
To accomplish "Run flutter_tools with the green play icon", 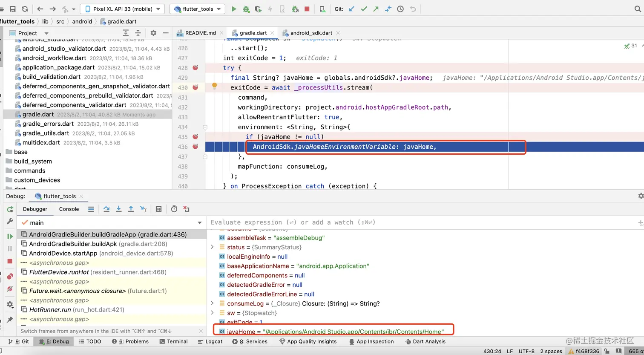I will coord(234,9).
